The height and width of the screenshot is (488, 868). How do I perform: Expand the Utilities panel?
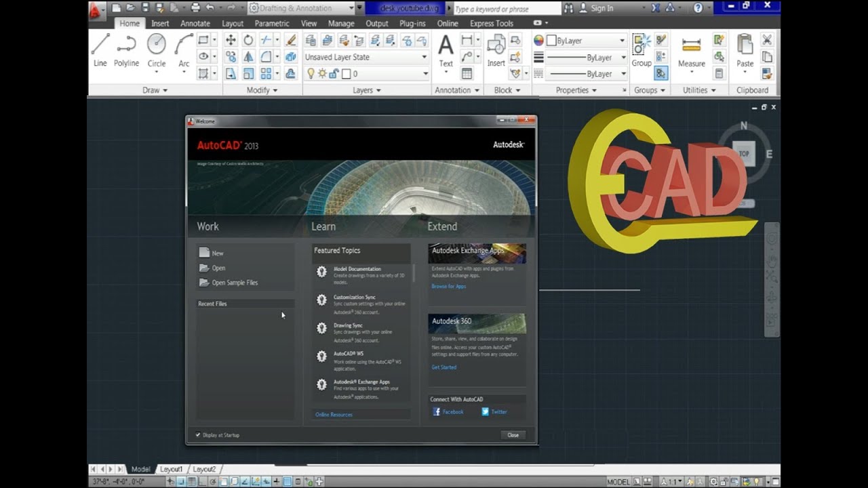click(699, 90)
